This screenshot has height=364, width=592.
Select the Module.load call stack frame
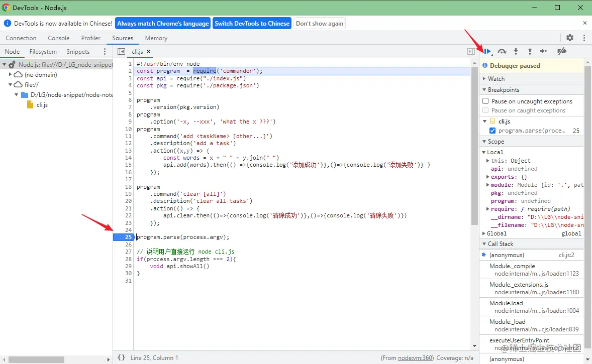pos(532,307)
